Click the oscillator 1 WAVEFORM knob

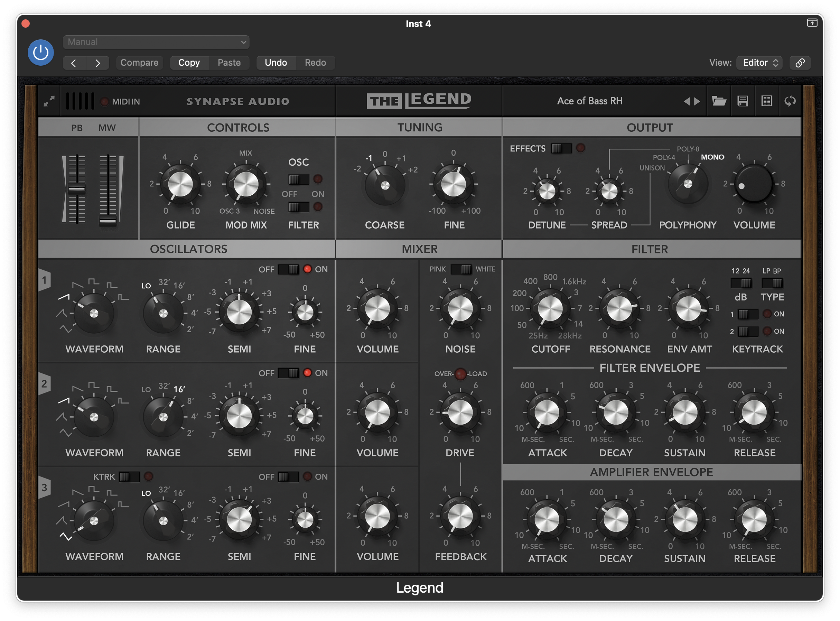coord(94,314)
